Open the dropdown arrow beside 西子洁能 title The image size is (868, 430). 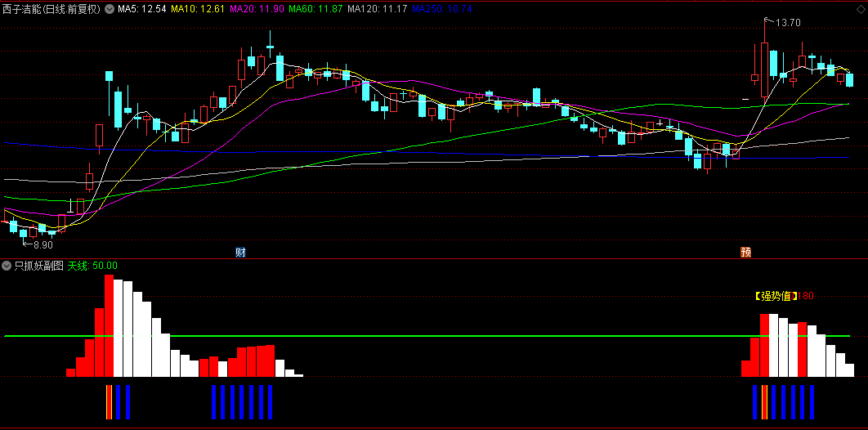click(108, 10)
